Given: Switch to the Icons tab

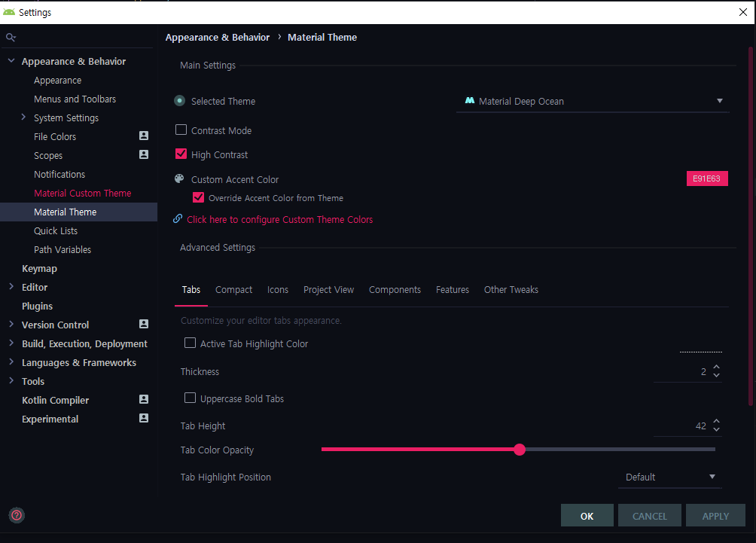Looking at the screenshot, I should pyautogui.click(x=278, y=290).
